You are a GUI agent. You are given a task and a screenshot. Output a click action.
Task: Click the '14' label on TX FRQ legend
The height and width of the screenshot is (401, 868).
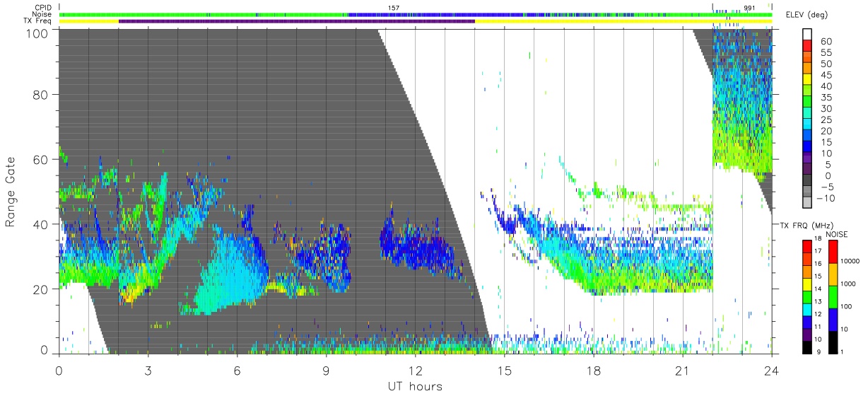[818, 289]
